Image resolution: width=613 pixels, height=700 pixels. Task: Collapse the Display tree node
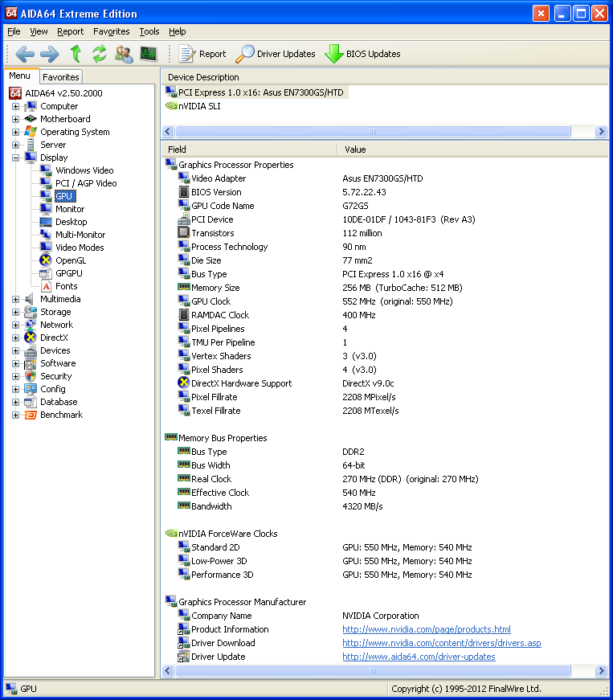pos(15,158)
